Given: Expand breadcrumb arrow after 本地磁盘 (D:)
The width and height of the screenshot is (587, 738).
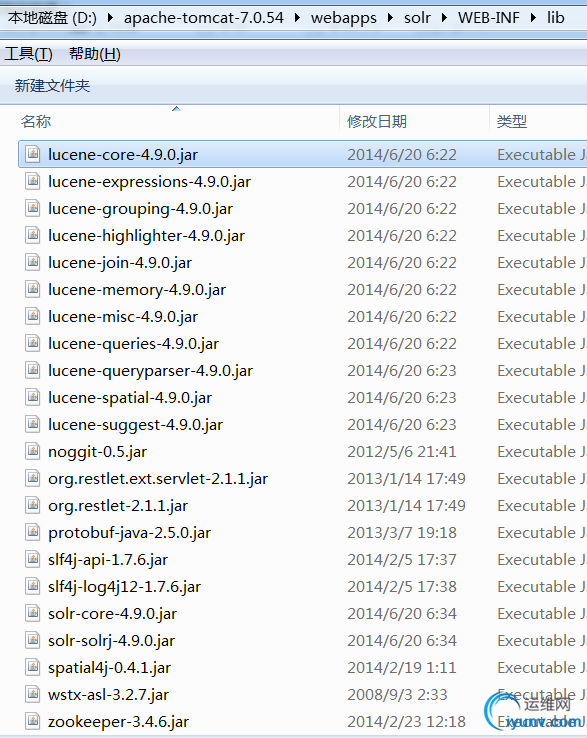Looking at the screenshot, I should pos(110,18).
